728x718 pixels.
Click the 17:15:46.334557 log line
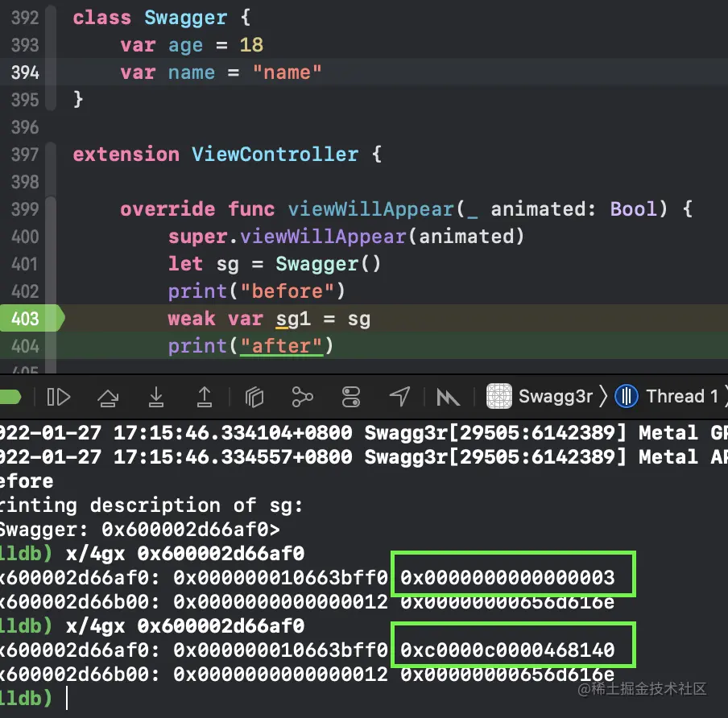pyautogui.click(x=364, y=456)
